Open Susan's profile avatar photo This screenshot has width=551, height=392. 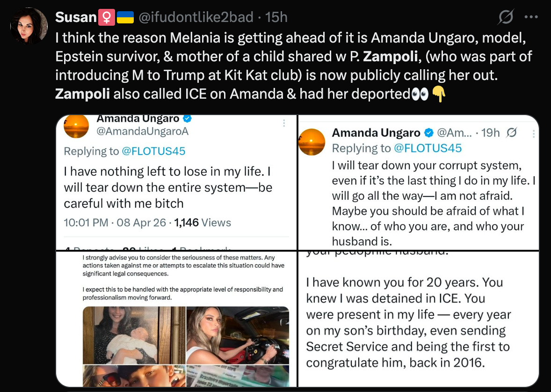(x=29, y=26)
